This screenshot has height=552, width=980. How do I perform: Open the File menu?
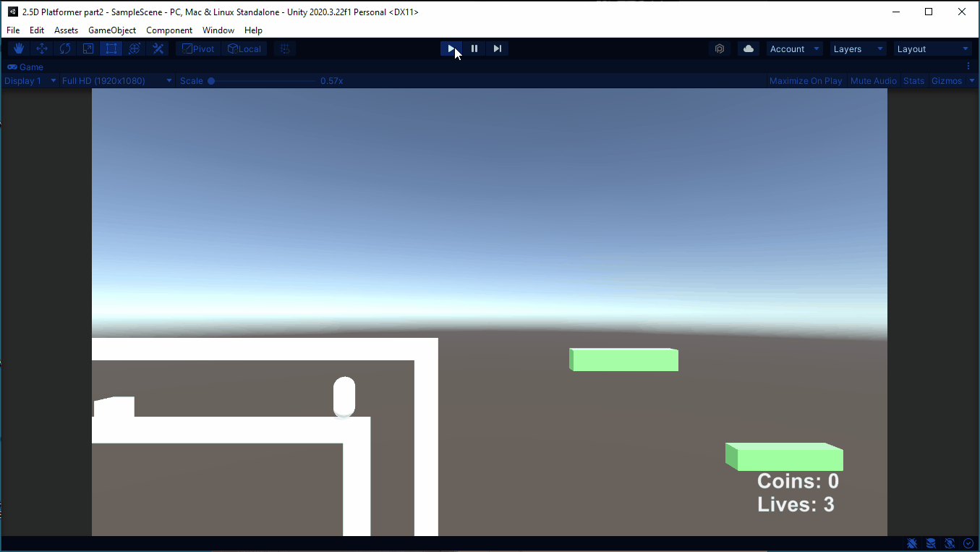[x=13, y=30]
